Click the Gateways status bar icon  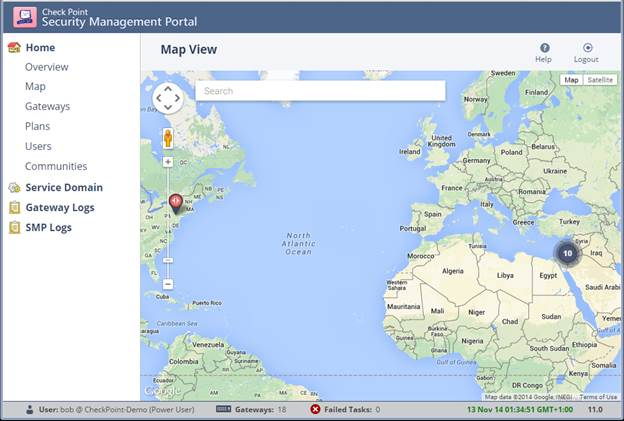coord(223,409)
